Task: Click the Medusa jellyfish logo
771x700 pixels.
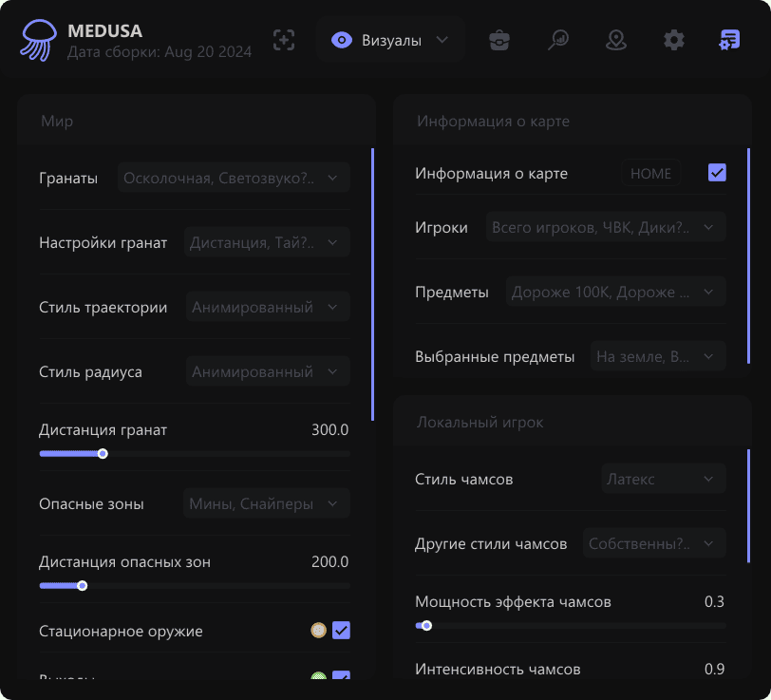Action: point(39,40)
